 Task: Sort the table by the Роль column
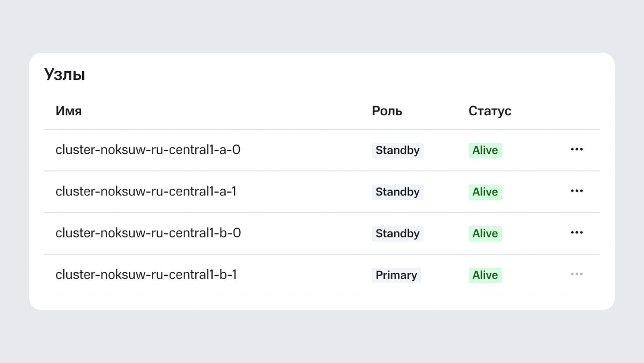[386, 111]
